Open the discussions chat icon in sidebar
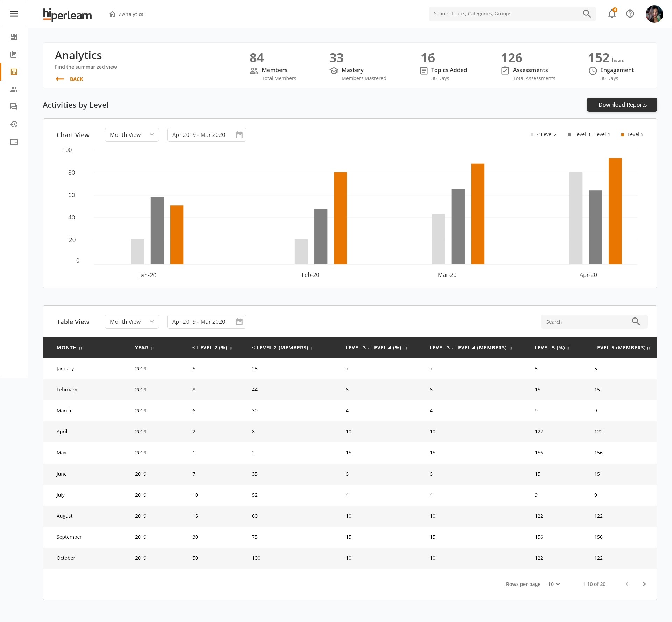Screen dimensions: 672x622 click(14, 107)
